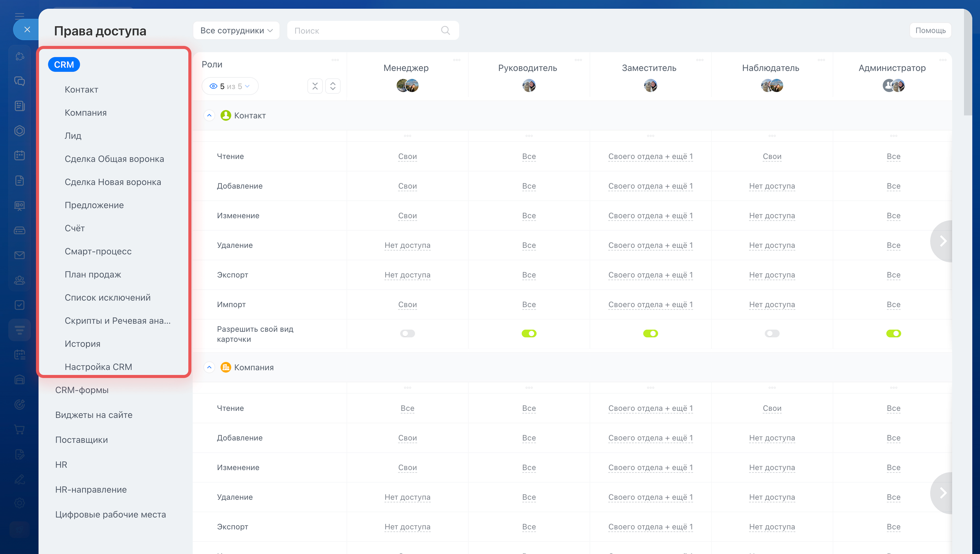The height and width of the screenshot is (554, 980).
Task: Open the mail icon in left sidebar
Action: 20,255
